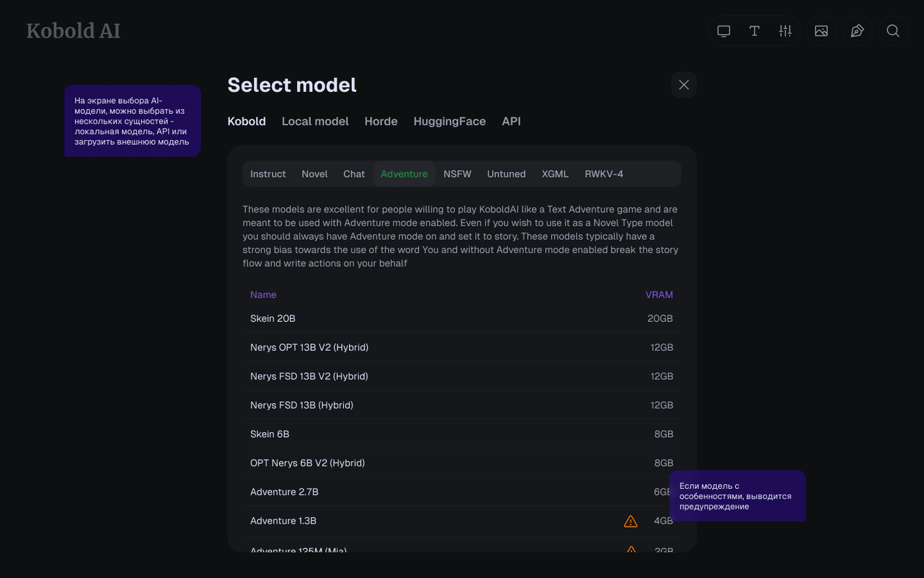Choose the Adventure 1.3B model
The image size is (924, 578).
[461, 521]
